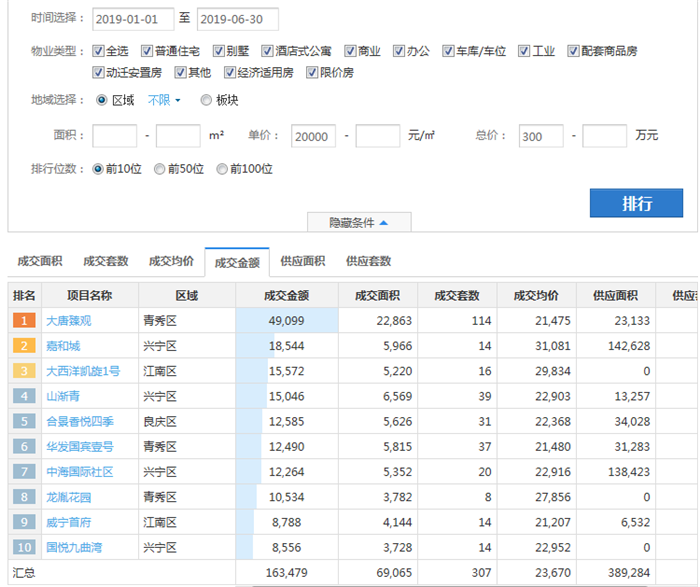Click the end date field 2019-06-30
The width and height of the screenshot is (700, 587).
(x=238, y=19)
